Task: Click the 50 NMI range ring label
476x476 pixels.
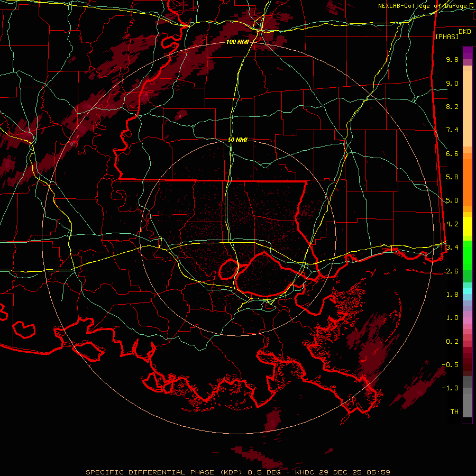Action: pos(237,140)
